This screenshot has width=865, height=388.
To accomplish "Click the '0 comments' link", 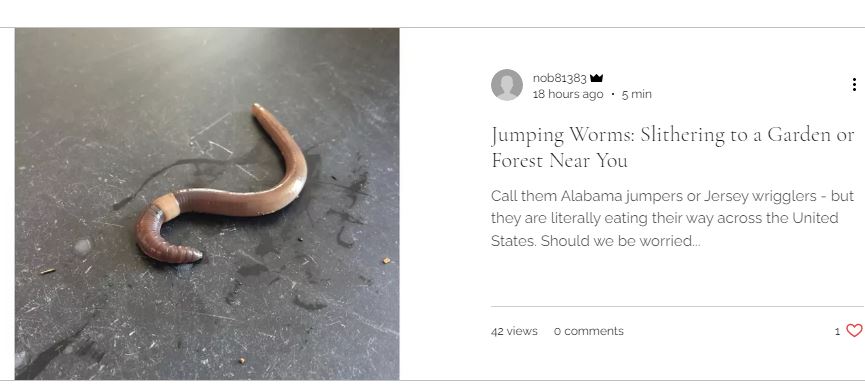I will pyautogui.click(x=589, y=331).
